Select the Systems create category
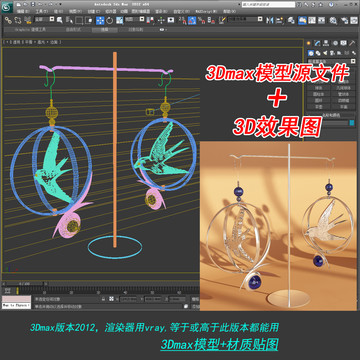 tap(354, 53)
